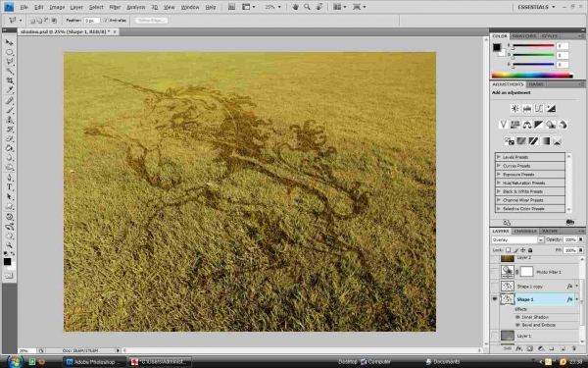Select the Healing Brush tool
This screenshot has width=588, height=368.
[10, 101]
